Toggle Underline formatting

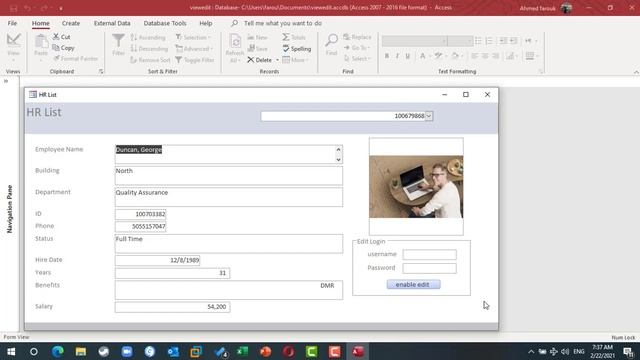click(407, 56)
